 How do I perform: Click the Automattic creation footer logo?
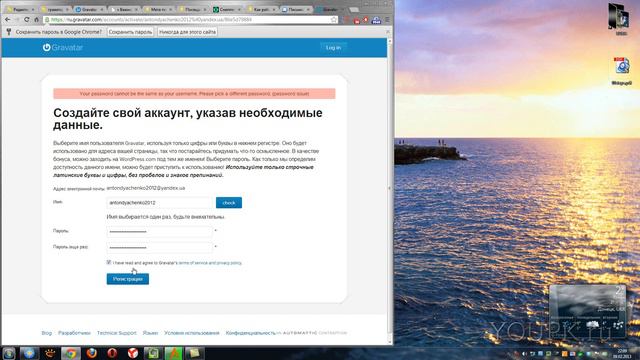(312, 333)
